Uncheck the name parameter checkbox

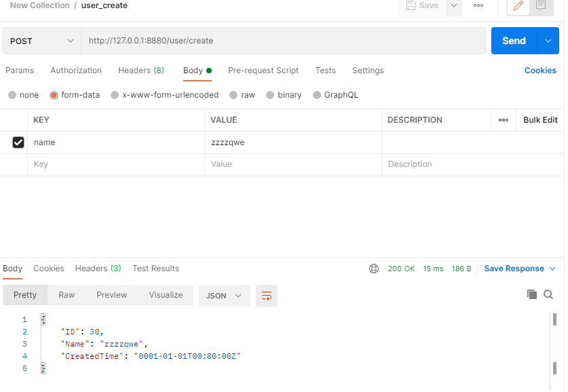(x=18, y=142)
